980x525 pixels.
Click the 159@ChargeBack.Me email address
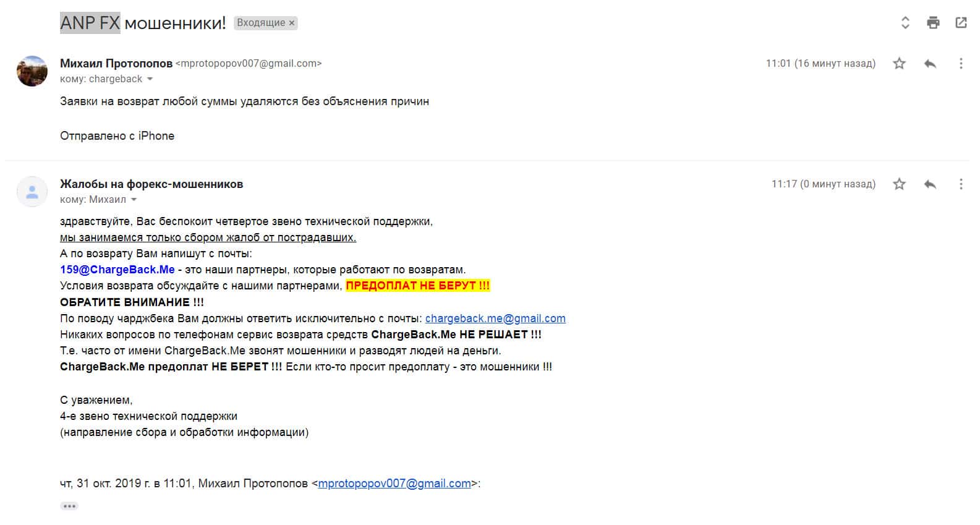(117, 270)
